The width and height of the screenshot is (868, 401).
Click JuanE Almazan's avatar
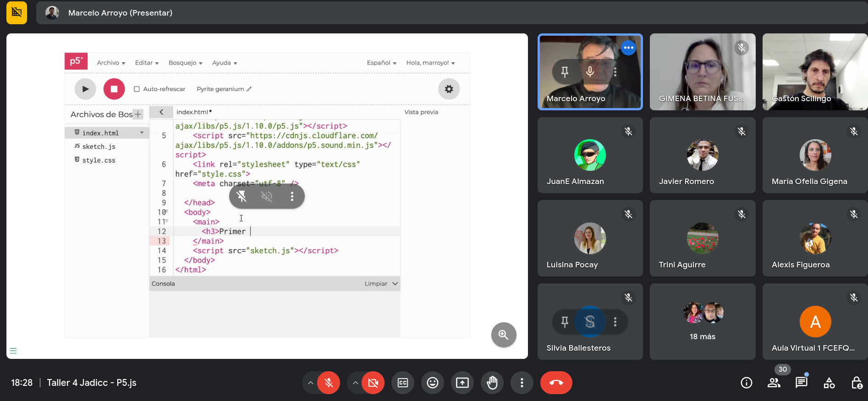coord(590,155)
